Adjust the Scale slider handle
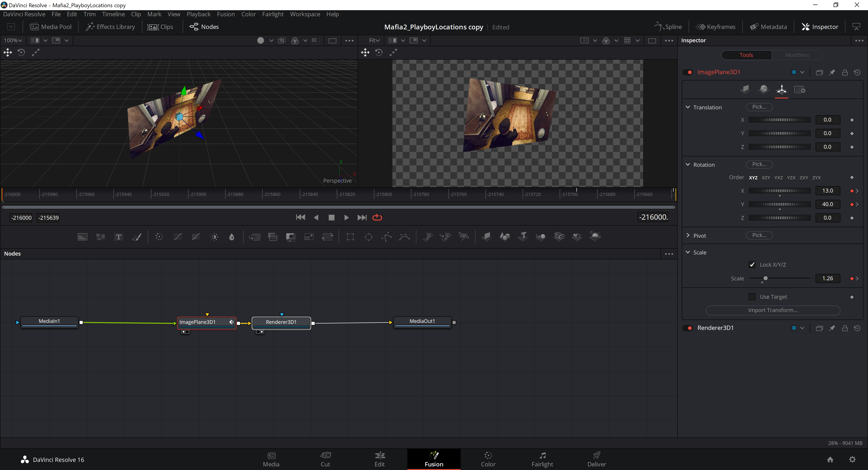 (766, 278)
